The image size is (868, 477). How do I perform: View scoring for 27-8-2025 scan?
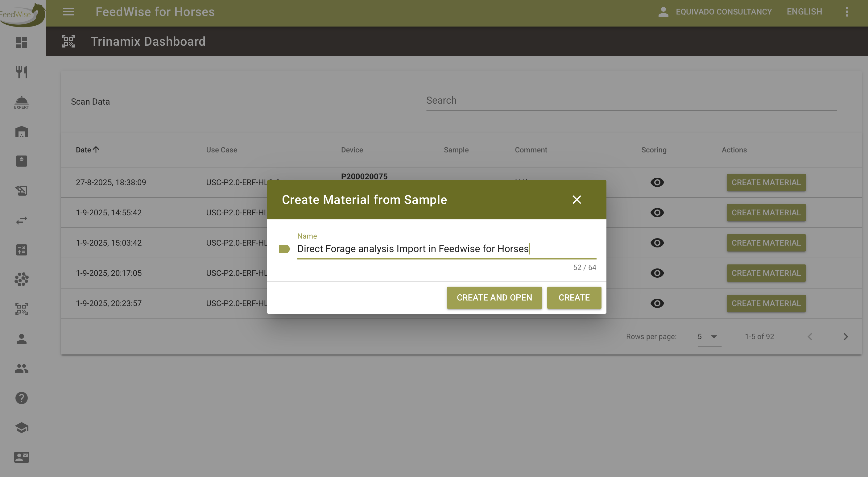coord(657,182)
